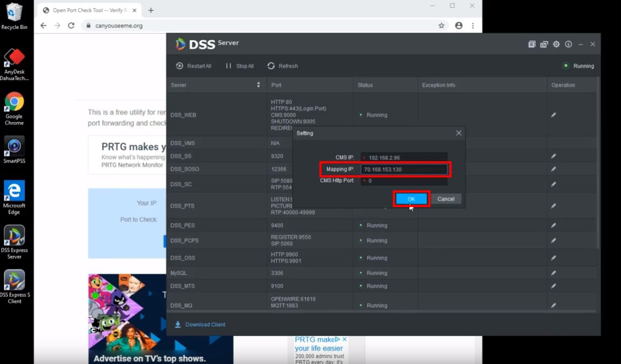Image resolution: width=621 pixels, height=364 pixels.
Task: Edit the DSS_WEB service ports
Action: (x=553, y=115)
